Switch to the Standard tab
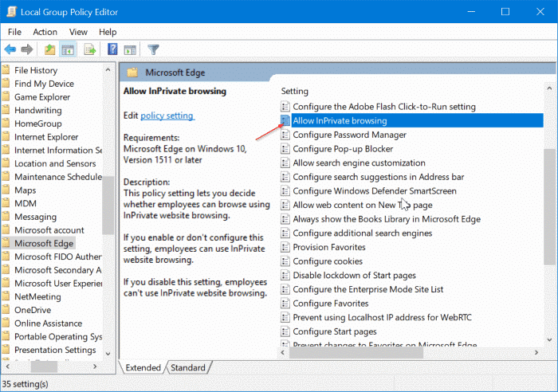Viewport: 558px width, 392px height. (x=187, y=367)
